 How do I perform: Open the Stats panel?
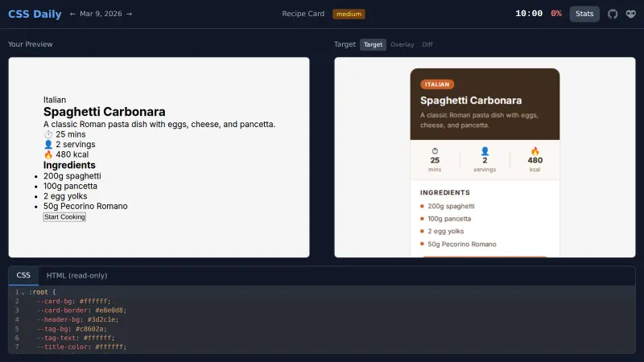point(584,14)
